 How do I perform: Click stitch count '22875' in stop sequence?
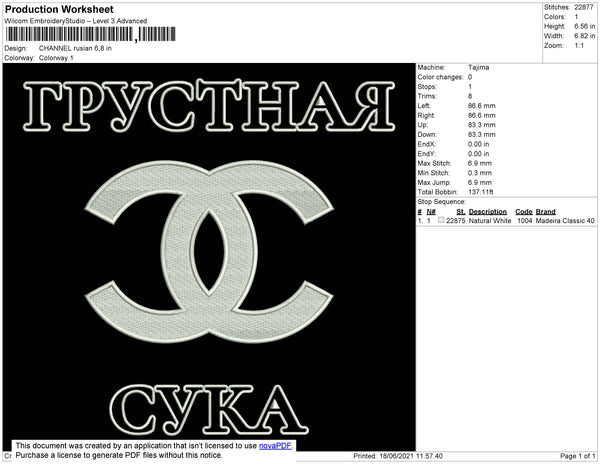tap(456, 221)
